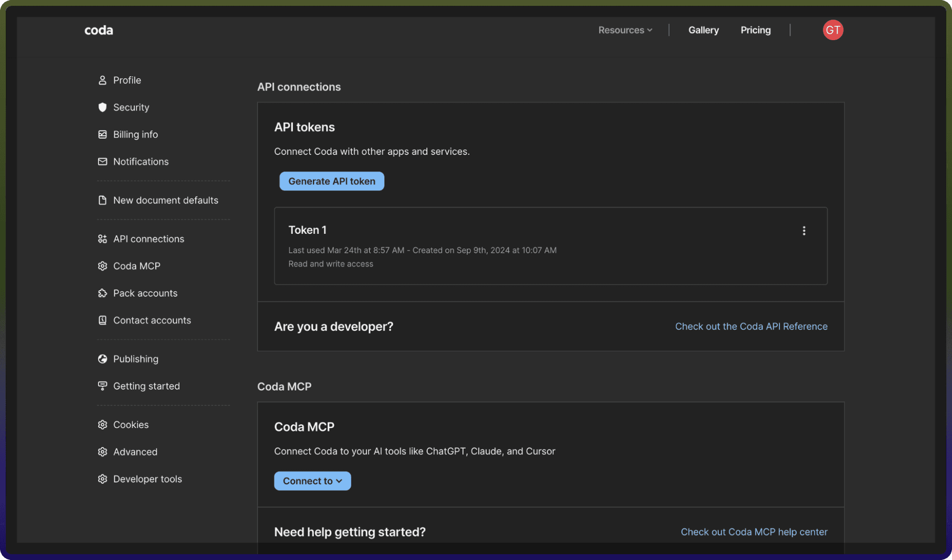Click the Cookies gear icon
The width and height of the screenshot is (952, 560).
click(x=102, y=425)
